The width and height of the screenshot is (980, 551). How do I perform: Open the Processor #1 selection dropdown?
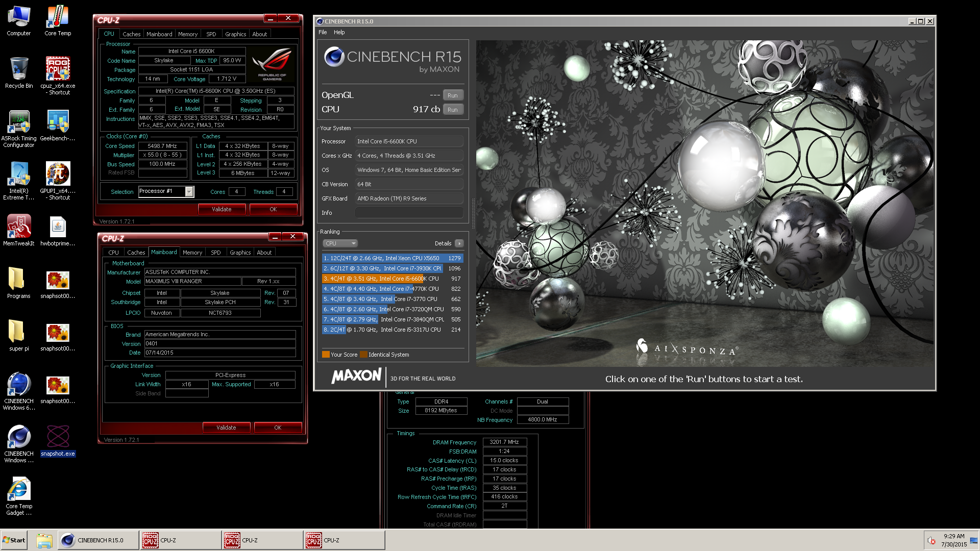click(189, 192)
